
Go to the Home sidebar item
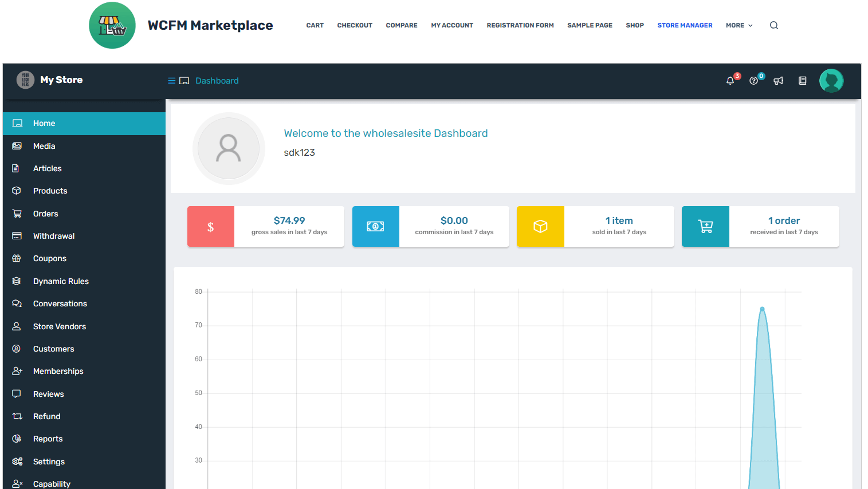(x=84, y=123)
